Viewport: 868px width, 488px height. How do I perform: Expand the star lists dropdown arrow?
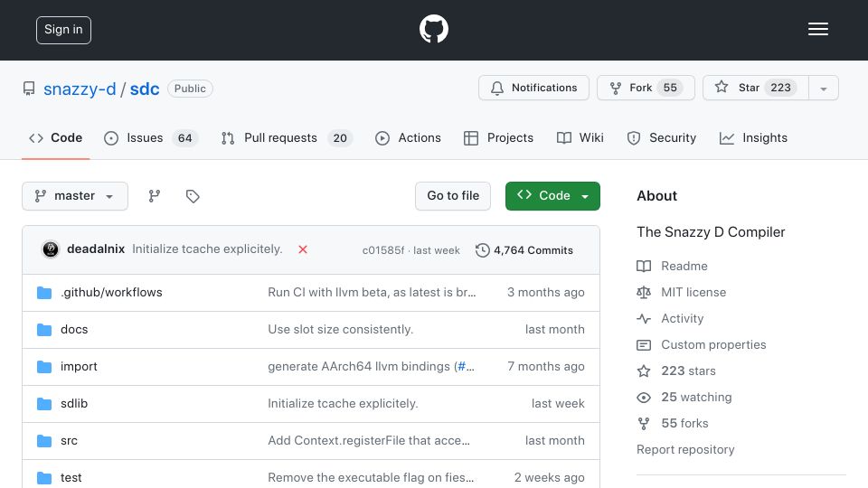coord(824,88)
